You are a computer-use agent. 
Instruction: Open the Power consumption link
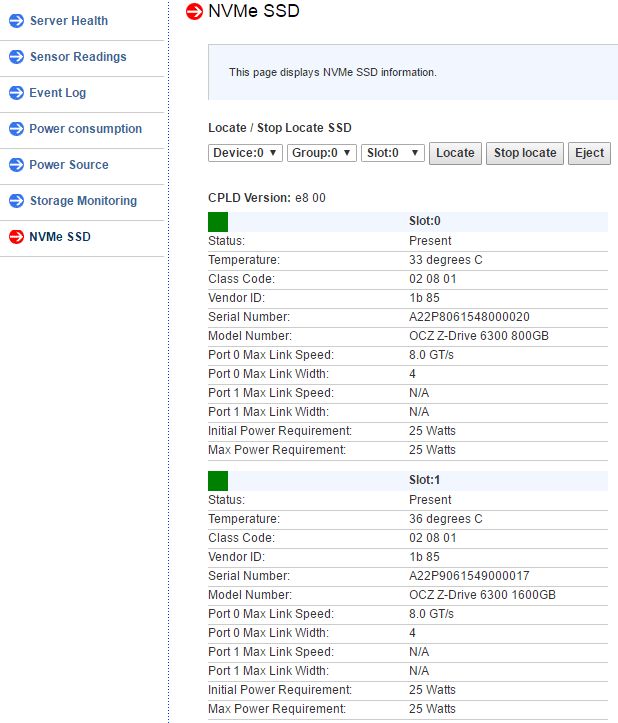pos(86,129)
